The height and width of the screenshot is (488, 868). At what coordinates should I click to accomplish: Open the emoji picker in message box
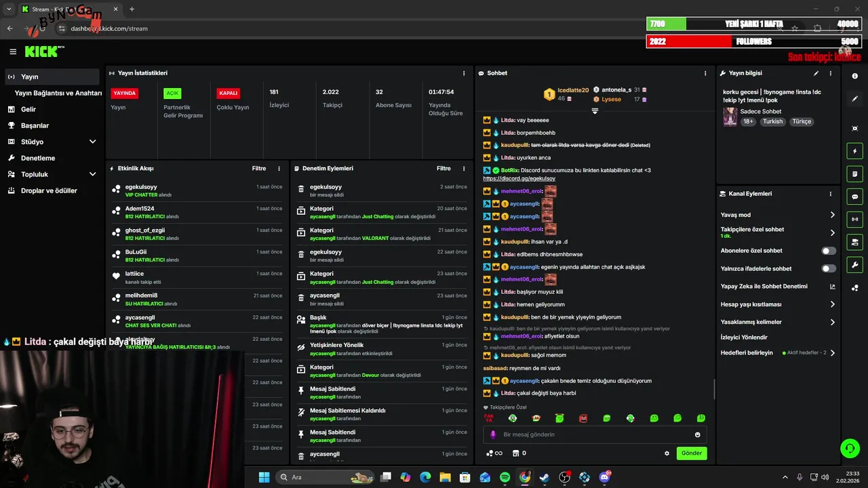pos(697,434)
